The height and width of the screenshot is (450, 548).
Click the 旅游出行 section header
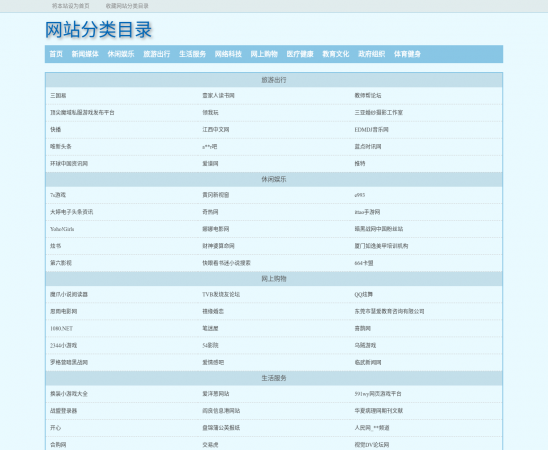pyautogui.click(x=274, y=80)
